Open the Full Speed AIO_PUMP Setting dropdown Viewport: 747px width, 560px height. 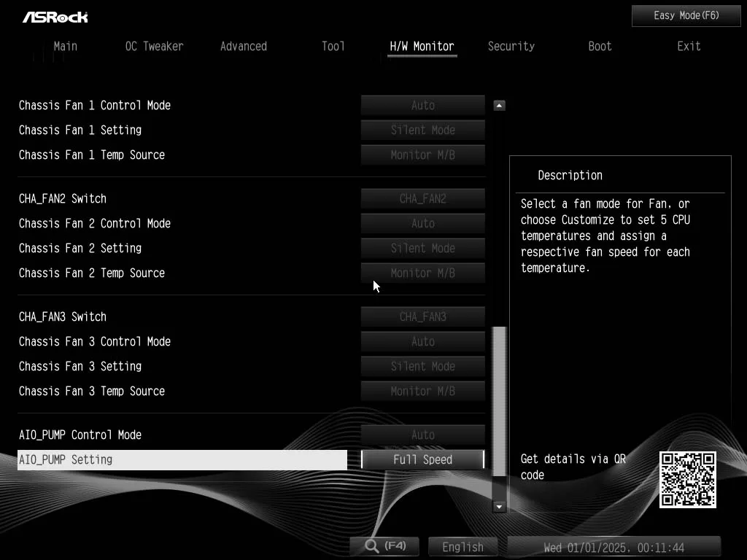coord(423,459)
